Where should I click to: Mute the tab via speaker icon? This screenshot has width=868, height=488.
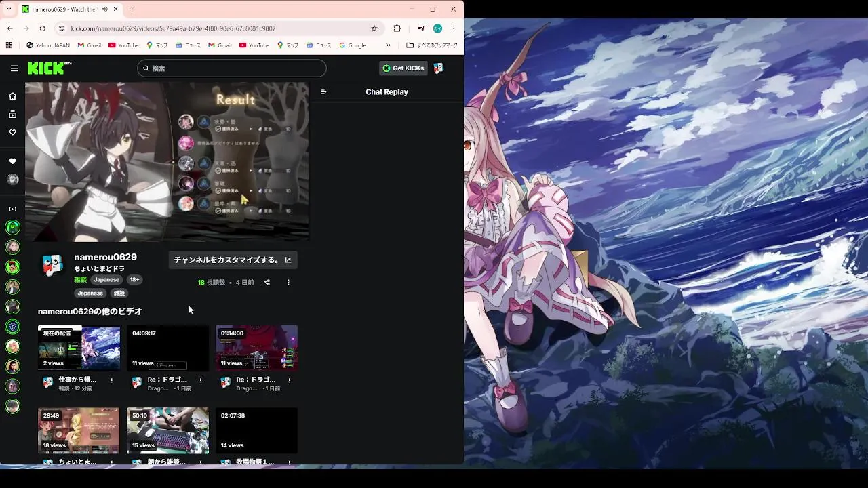(x=104, y=9)
